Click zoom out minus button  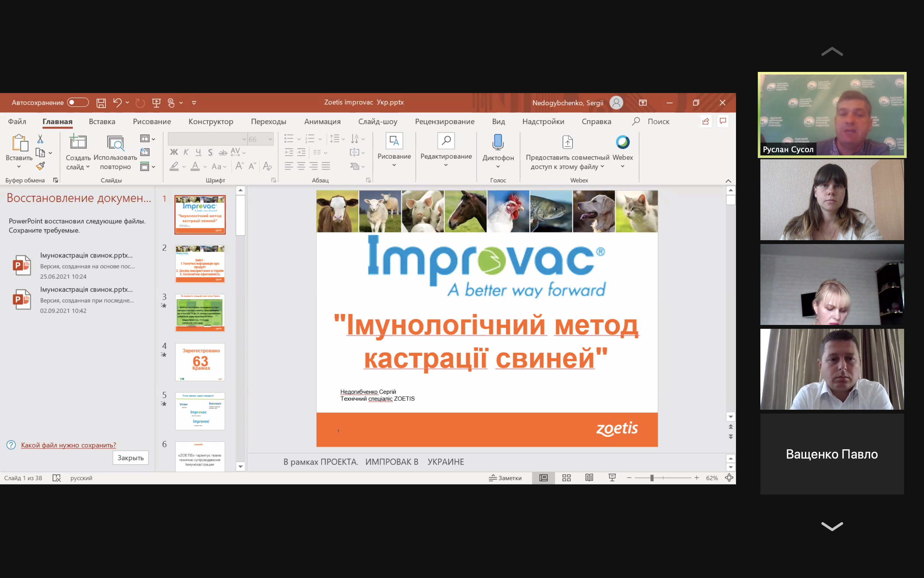tap(629, 478)
